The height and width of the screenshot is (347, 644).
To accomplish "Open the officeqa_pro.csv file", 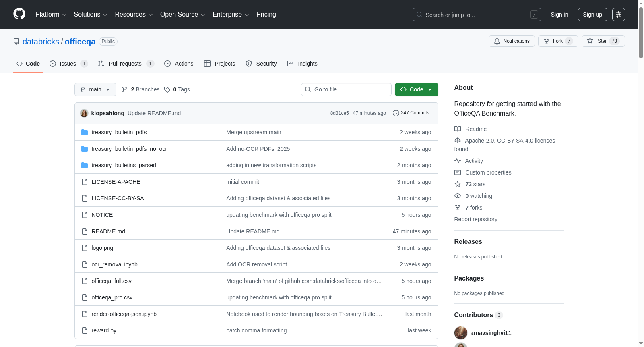I will 112,297.
